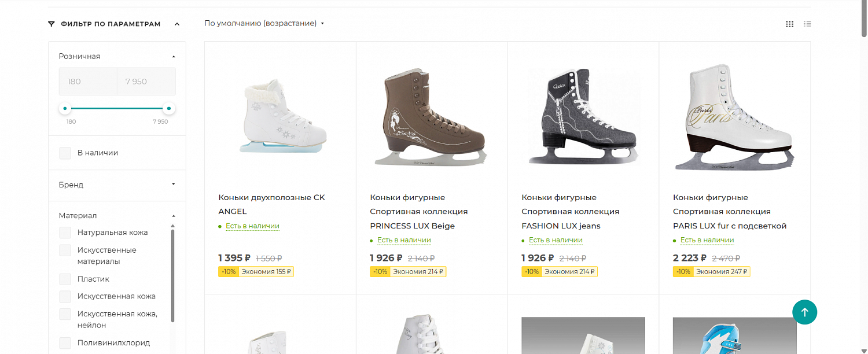The height and width of the screenshot is (354, 868).
Task: Tick the 'Натуральная кожа' material checkbox
Action: 65,233
